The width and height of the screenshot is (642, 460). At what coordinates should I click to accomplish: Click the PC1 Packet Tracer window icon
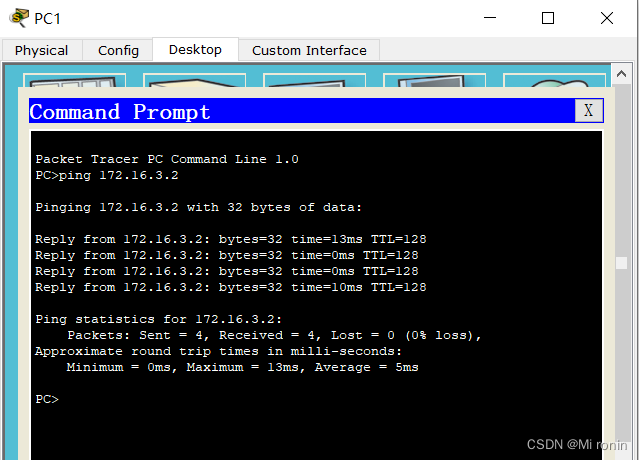pyautogui.click(x=19, y=18)
